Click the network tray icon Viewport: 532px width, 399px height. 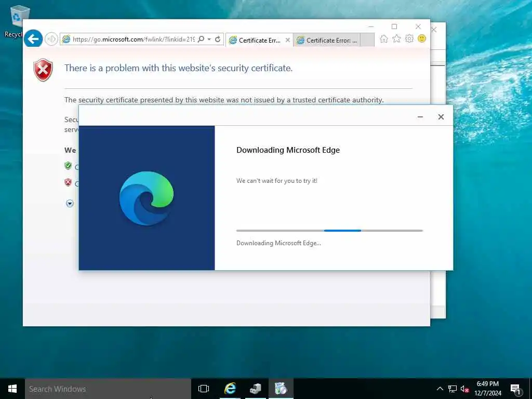(453, 389)
